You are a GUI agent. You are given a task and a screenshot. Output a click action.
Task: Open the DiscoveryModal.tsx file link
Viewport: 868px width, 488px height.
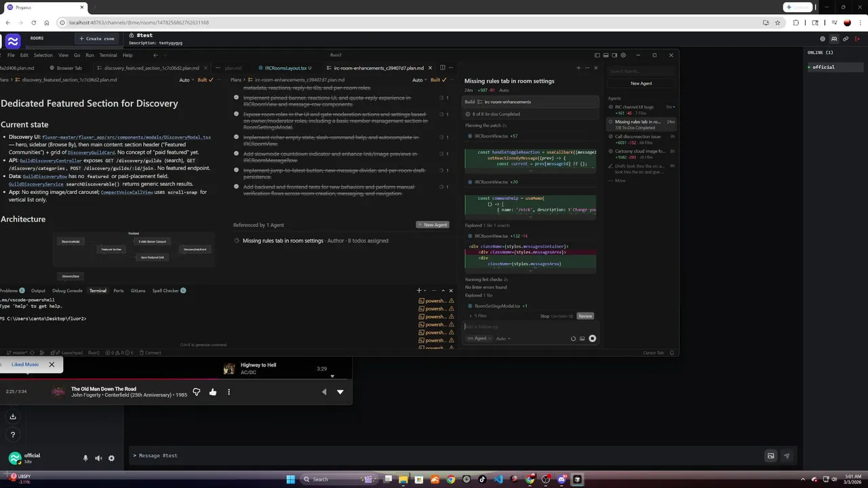[x=126, y=137]
